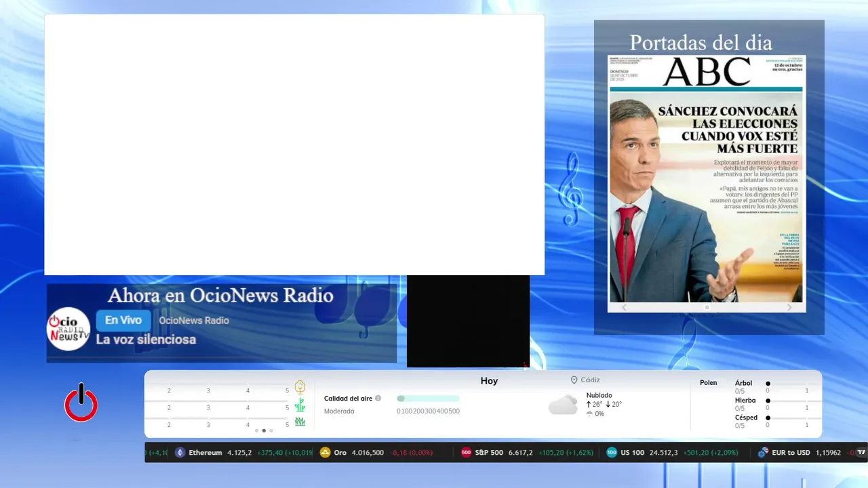868x488 pixels.
Task: Click the 20° low temperature value
Action: pyautogui.click(x=616, y=405)
